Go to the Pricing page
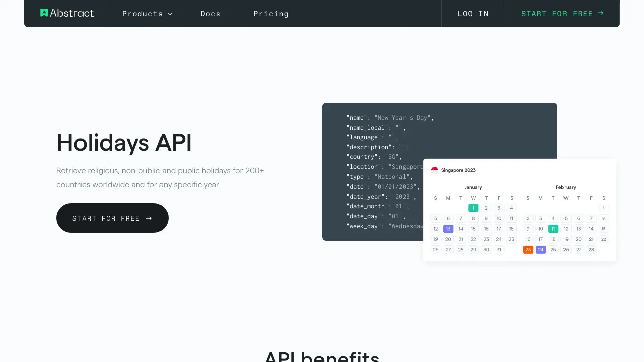The height and width of the screenshot is (362, 644). [271, 14]
